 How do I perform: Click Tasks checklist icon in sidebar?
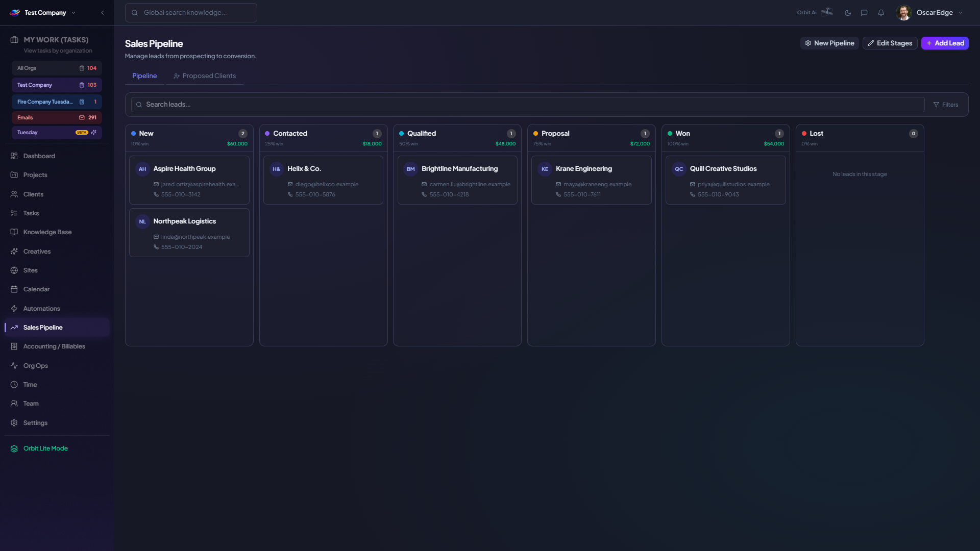14,213
